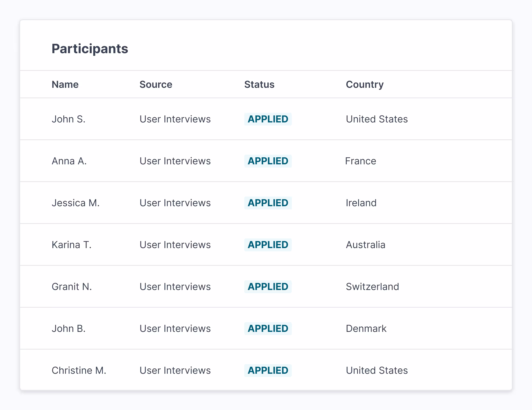Click Christine M. participant name

[79, 370]
